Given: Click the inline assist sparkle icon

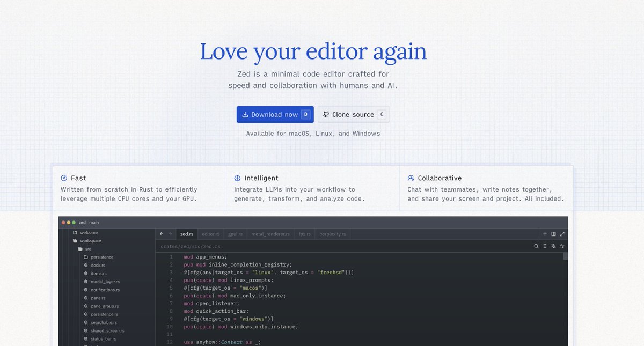Looking at the screenshot, I should pos(553,246).
